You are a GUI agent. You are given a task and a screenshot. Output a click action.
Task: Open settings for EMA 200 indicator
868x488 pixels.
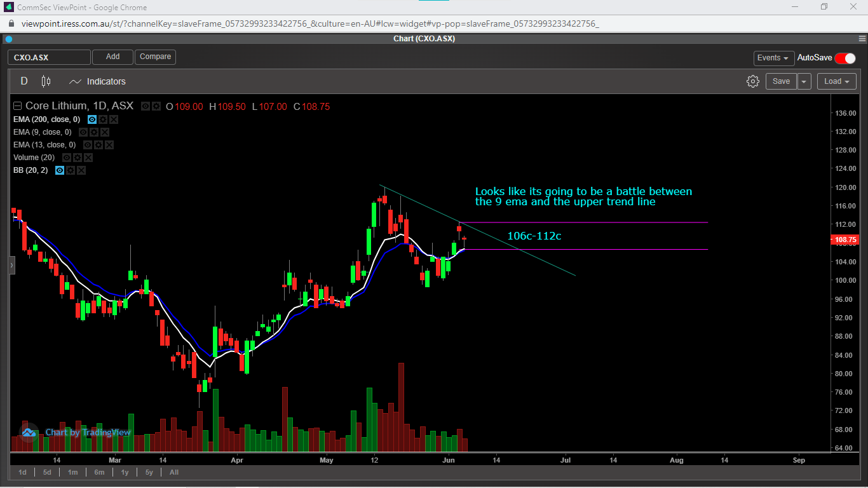pyautogui.click(x=103, y=119)
